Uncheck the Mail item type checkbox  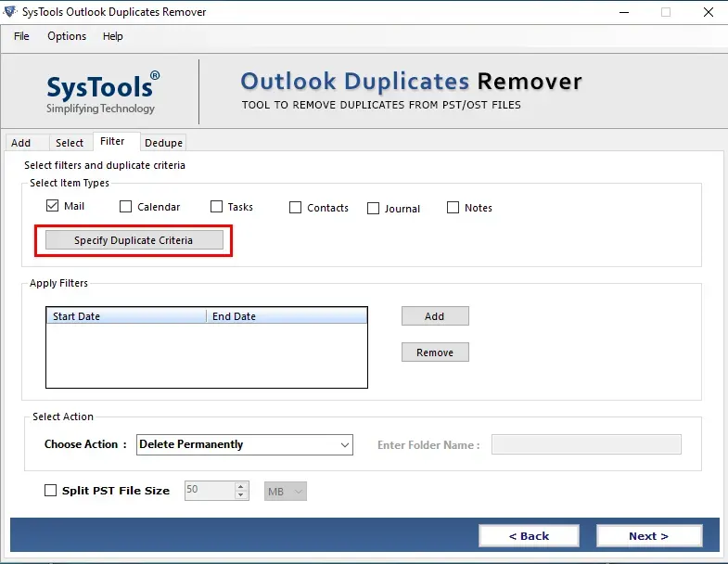[53, 205]
